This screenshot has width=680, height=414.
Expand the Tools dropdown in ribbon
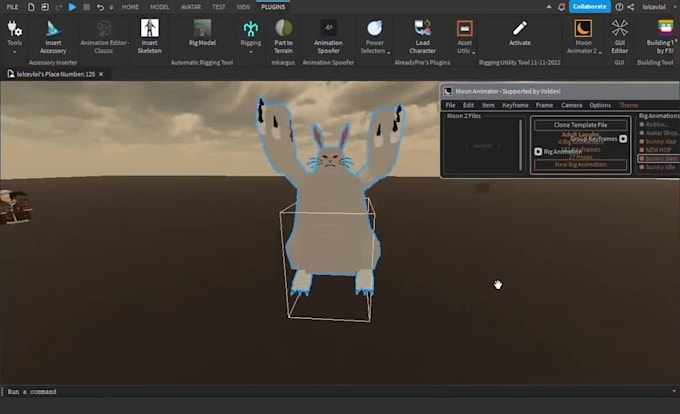(14, 52)
